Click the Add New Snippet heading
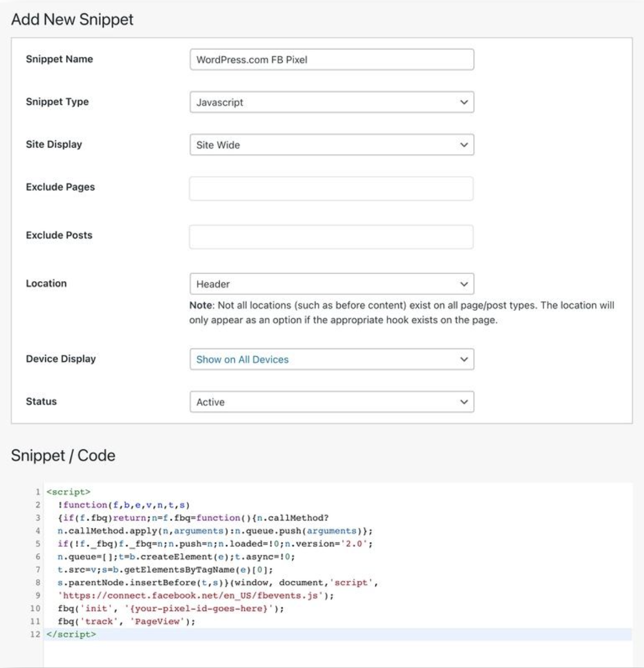The width and height of the screenshot is (644, 668). (x=72, y=19)
